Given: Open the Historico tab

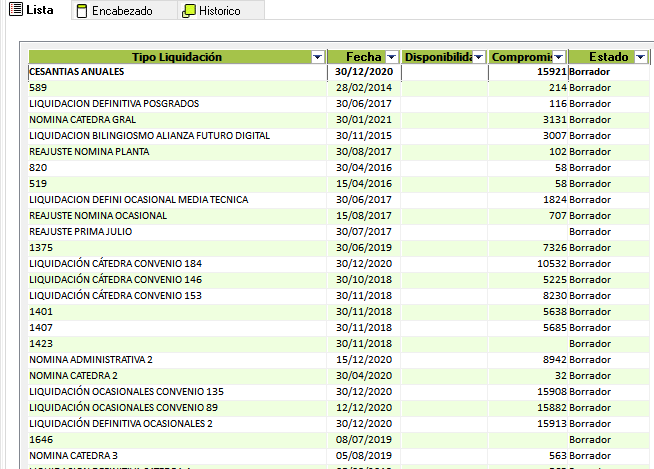Looking at the screenshot, I should click(x=220, y=11).
